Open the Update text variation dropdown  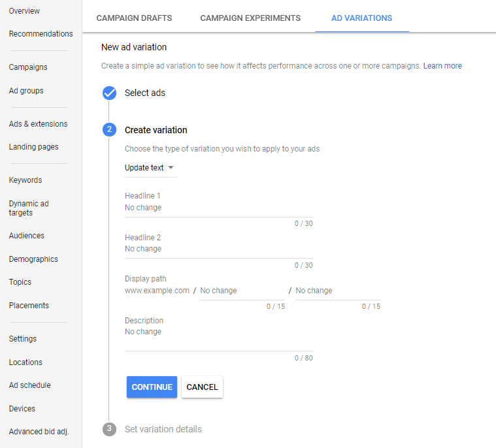click(x=150, y=168)
